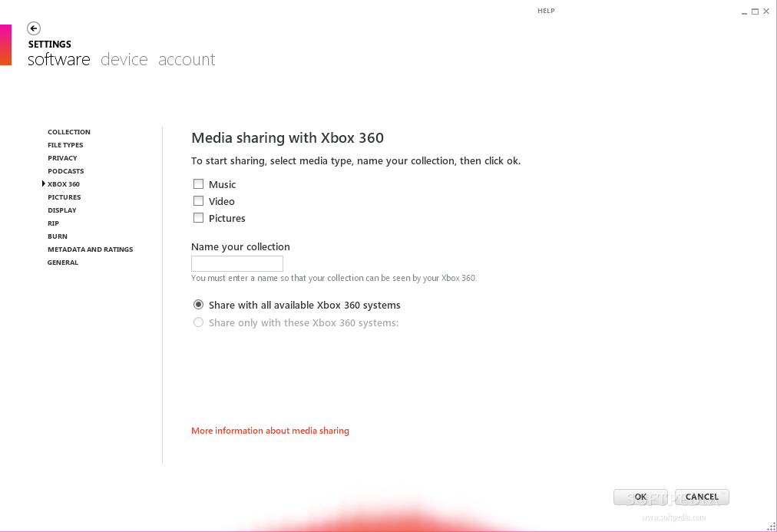Switch to the device tab

(x=124, y=59)
